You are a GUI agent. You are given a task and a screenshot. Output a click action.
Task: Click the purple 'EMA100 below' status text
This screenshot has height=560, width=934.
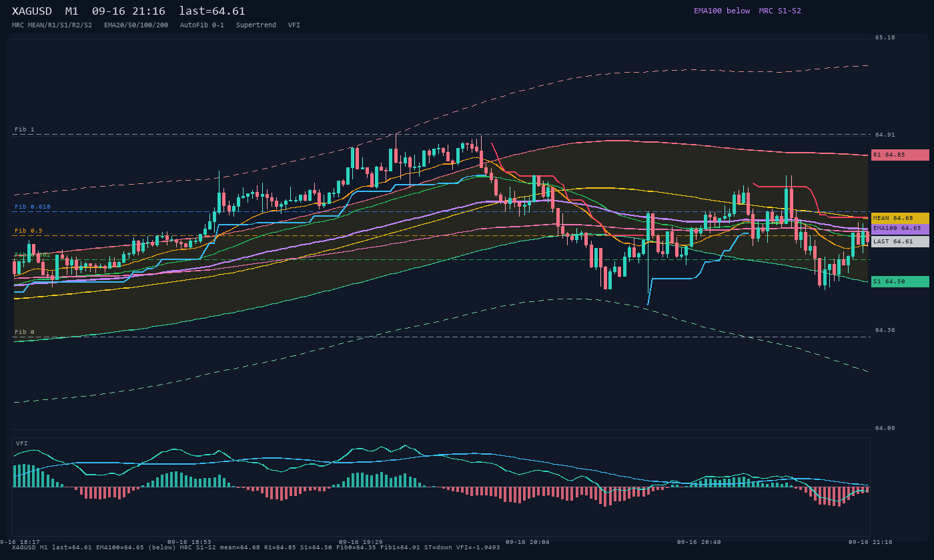[x=722, y=11]
